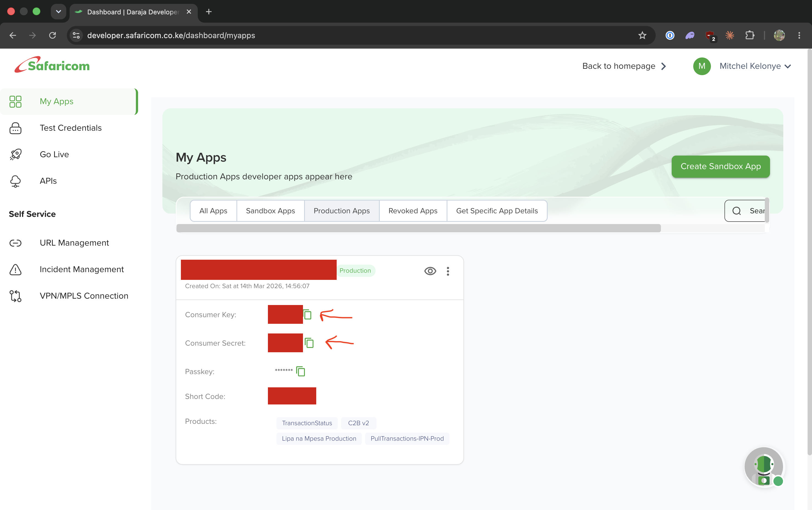This screenshot has width=812, height=510.
Task: Switch to the All Apps tab
Action: coord(213,211)
